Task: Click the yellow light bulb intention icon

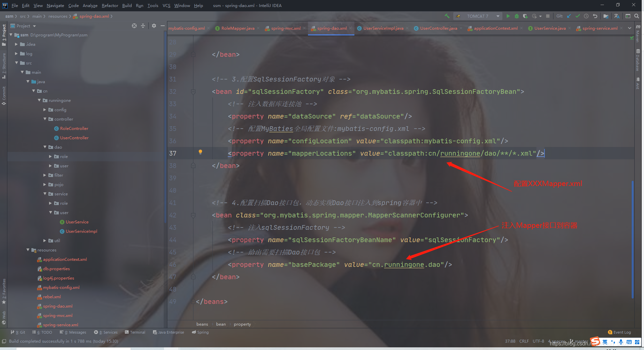Action: [x=200, y=152]
